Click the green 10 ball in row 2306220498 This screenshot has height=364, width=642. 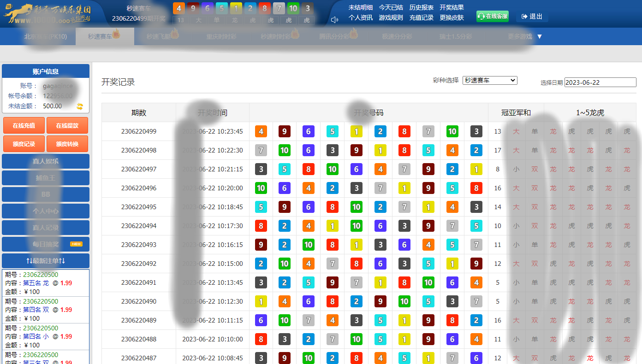pyautogui.click(x=285, y=150)
